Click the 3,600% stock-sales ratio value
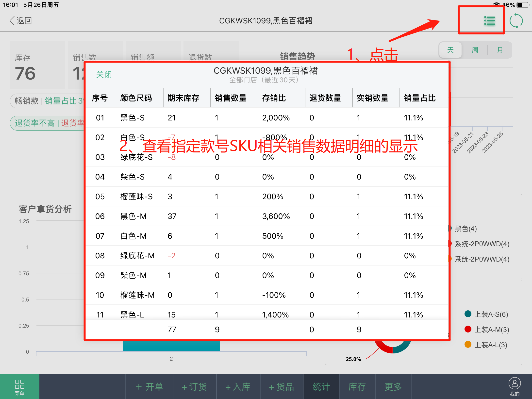This screenshot has width=532, height=399. 276,216
